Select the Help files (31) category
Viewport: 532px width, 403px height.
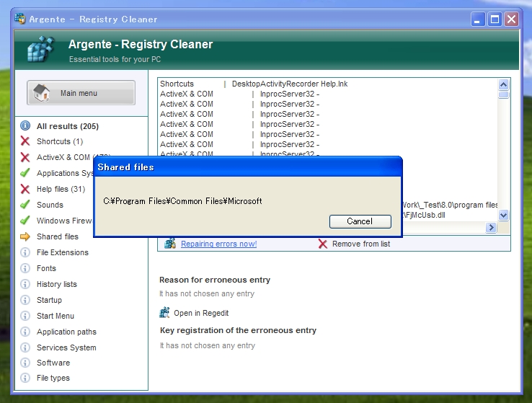(x=61, y=189)
